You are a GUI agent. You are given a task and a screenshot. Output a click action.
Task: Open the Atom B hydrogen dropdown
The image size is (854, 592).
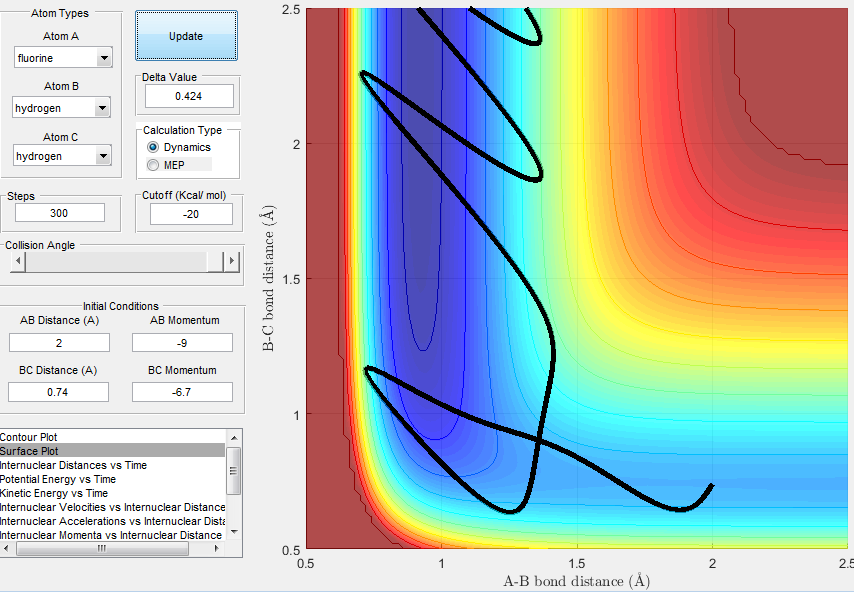tap(61, 107)
